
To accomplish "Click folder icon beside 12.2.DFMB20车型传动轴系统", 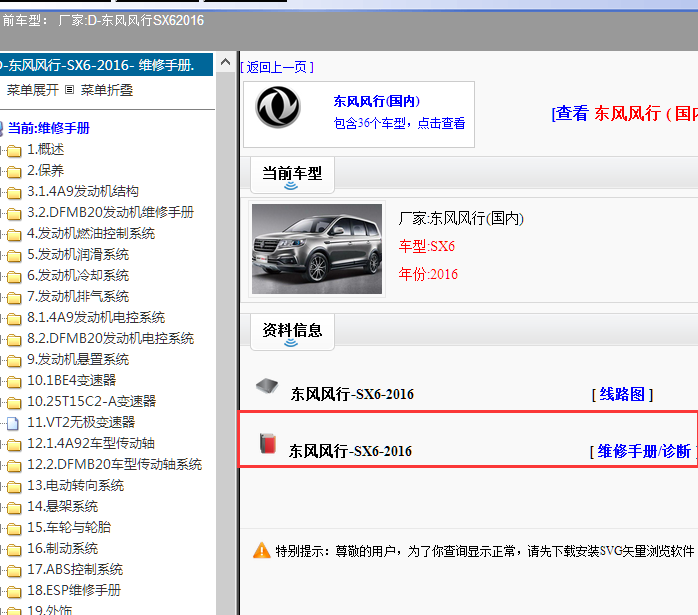I will click(x=14, y=466).
